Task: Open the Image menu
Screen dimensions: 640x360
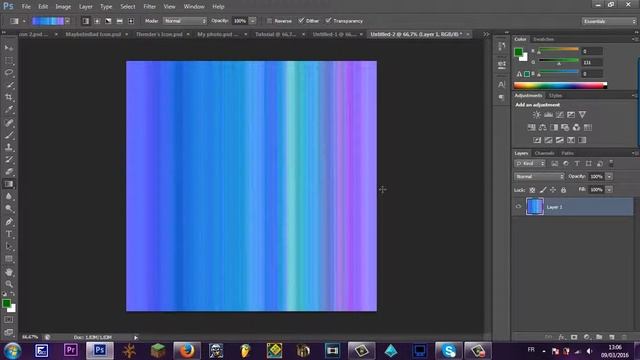Action: (x=63, y=7)
